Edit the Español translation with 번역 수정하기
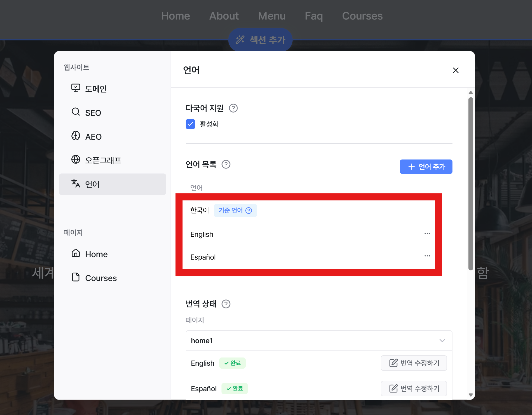Image resolution: width=532 pixels, height=415 pixels. point(414,388)
